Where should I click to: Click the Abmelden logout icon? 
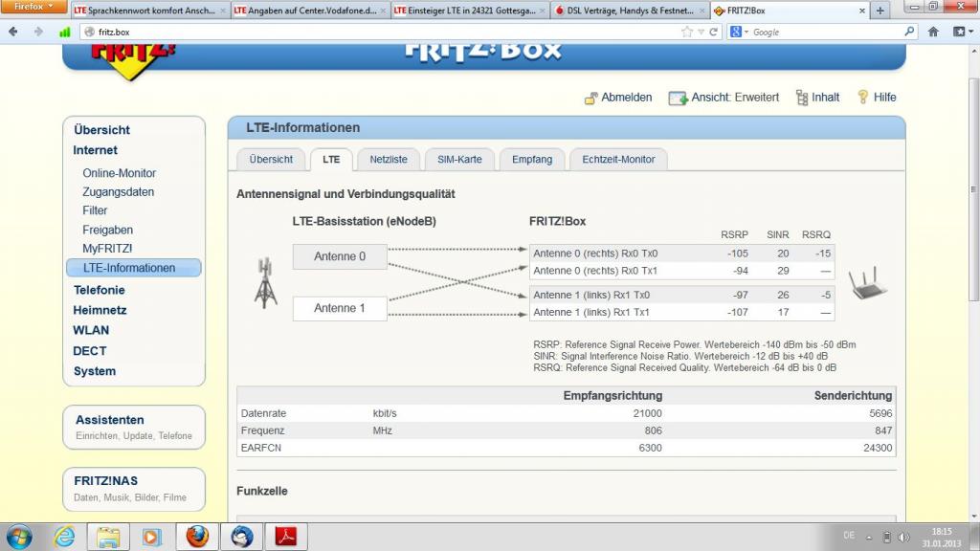click(590, 99)
